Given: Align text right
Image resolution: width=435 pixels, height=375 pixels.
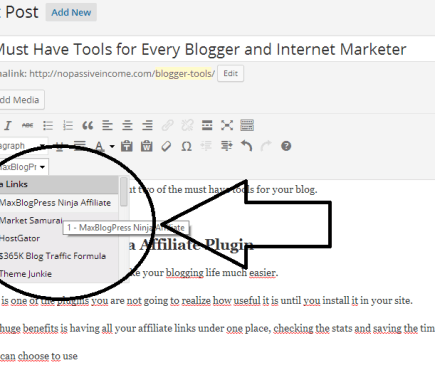Looking at the screenshot, I should click(x=147, y=126).
